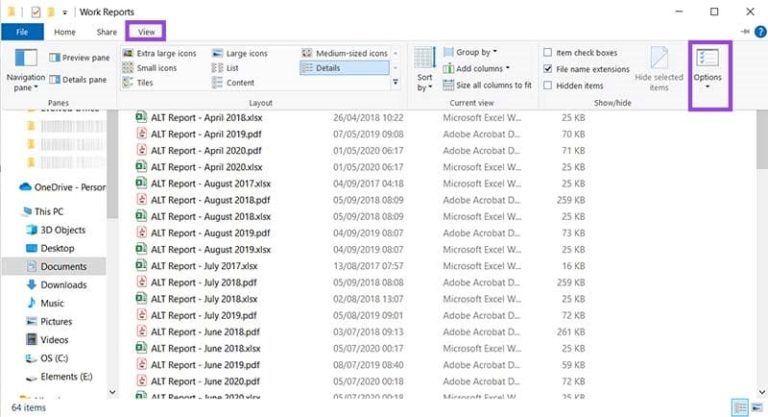The image size is (768, 417).
Task: Click the Excel icon of ALT Report - April 2018.xlsx
Action: [x=141, y=117]
